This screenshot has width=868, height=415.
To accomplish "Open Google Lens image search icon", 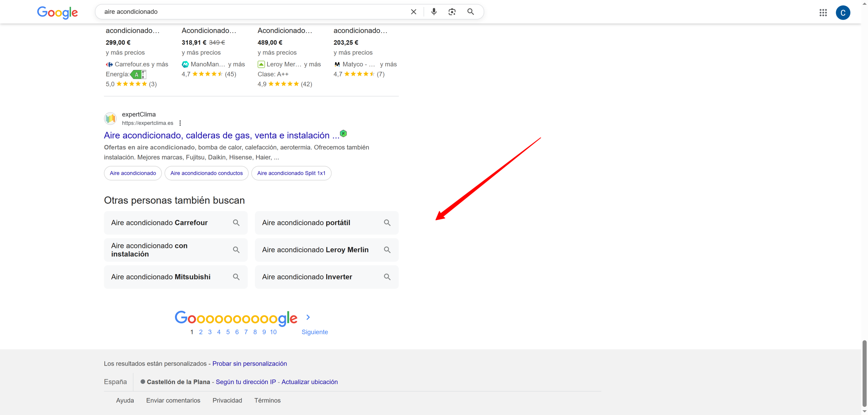I will click(452, 12).
